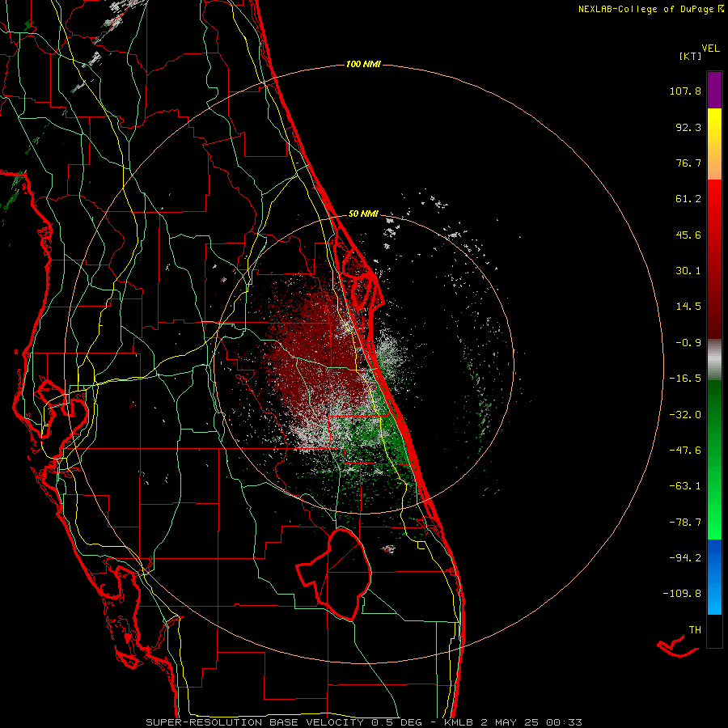Pick the black TH color bar segment

coord(714,630)
